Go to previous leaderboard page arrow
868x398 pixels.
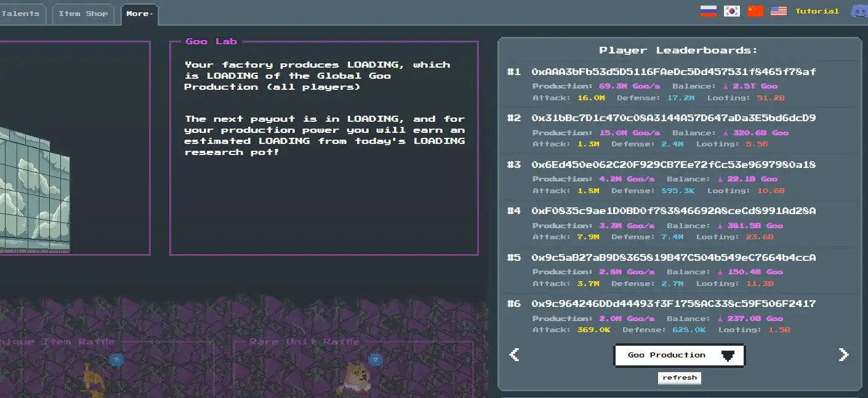tap(515, 354)
